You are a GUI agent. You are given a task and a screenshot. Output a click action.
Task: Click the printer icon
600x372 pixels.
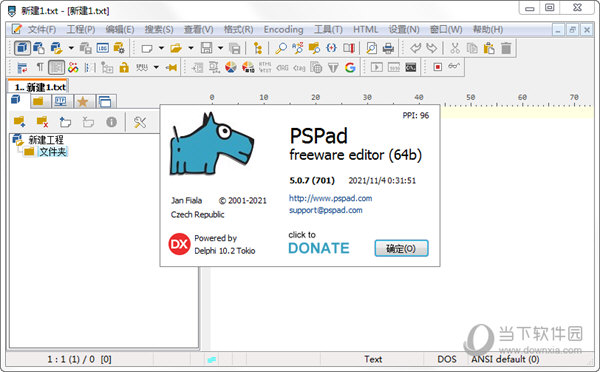(x=388, y=48)
